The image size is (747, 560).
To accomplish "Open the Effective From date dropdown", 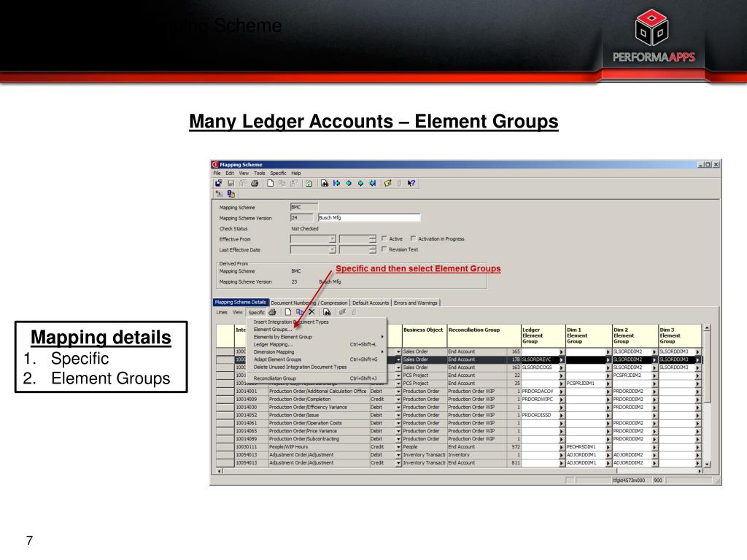I will [x=332, y=239].
